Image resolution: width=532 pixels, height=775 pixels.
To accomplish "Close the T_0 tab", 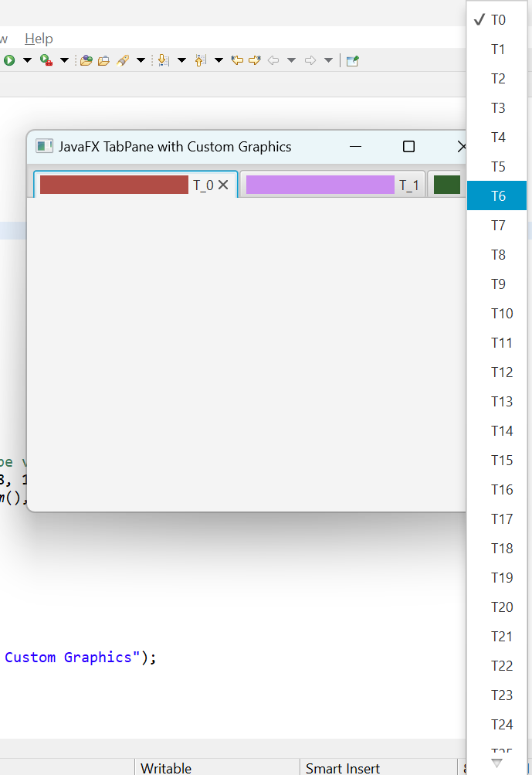I will point(223,185).
